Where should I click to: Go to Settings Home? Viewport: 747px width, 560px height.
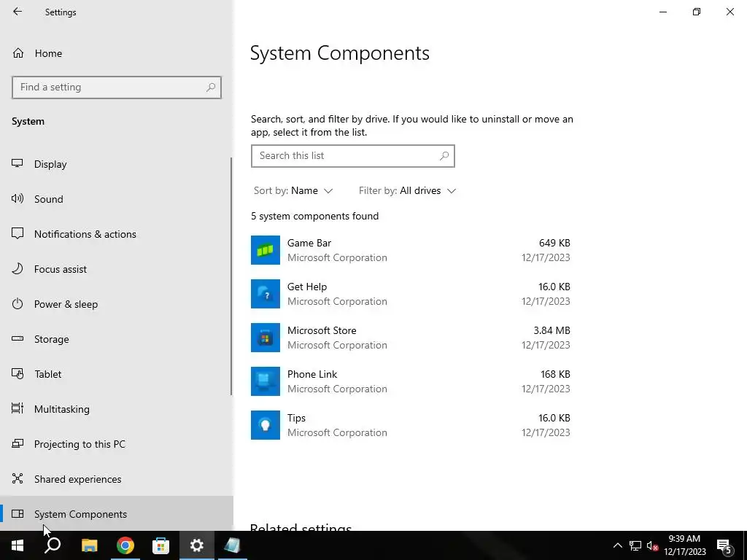pyautogui.click(x=48, y=53)
